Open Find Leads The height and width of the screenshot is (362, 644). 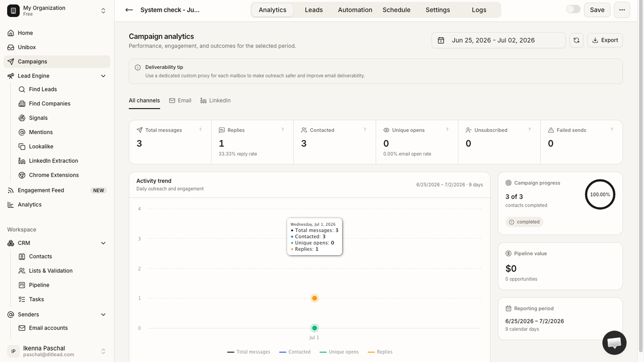click(62, 89)
